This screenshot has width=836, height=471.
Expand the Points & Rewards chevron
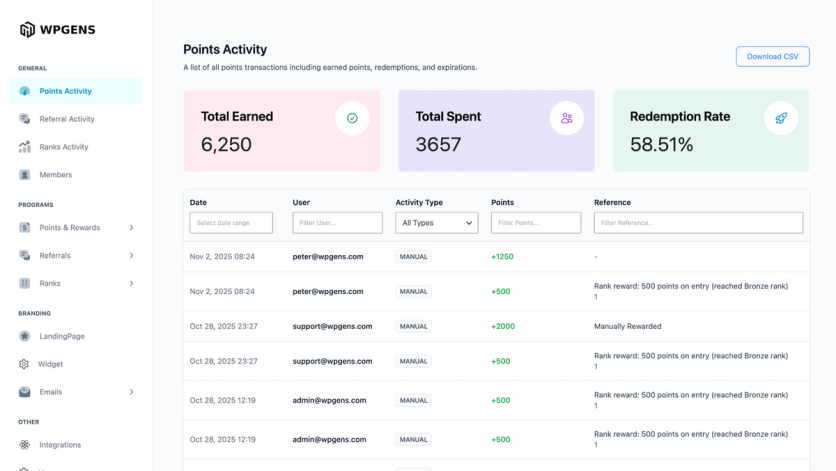click(x=131, y=228)
